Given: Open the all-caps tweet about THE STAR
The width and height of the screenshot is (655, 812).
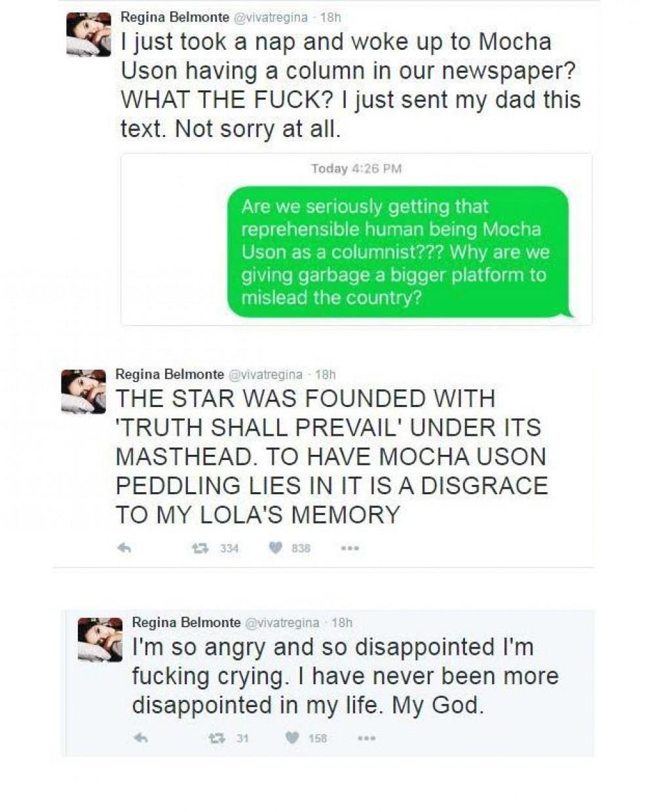Looking at the screenshot, I should click(x=331, y=456).
